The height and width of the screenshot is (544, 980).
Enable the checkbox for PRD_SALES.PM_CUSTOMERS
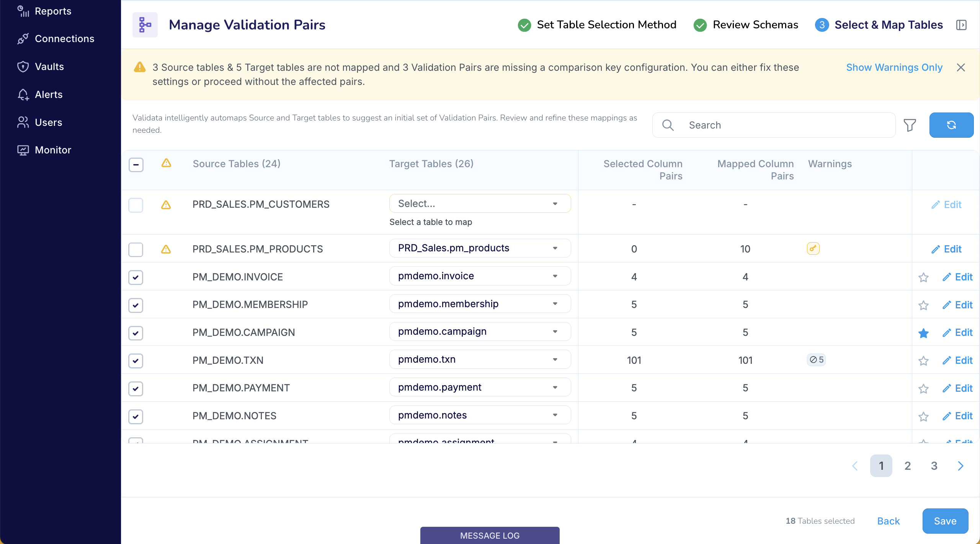[136, 205]
